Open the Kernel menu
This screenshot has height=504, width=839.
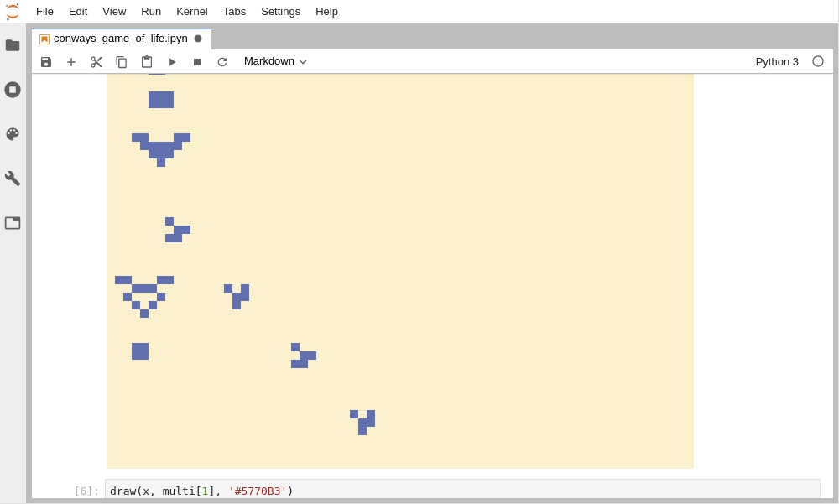[x=191, y=11]
